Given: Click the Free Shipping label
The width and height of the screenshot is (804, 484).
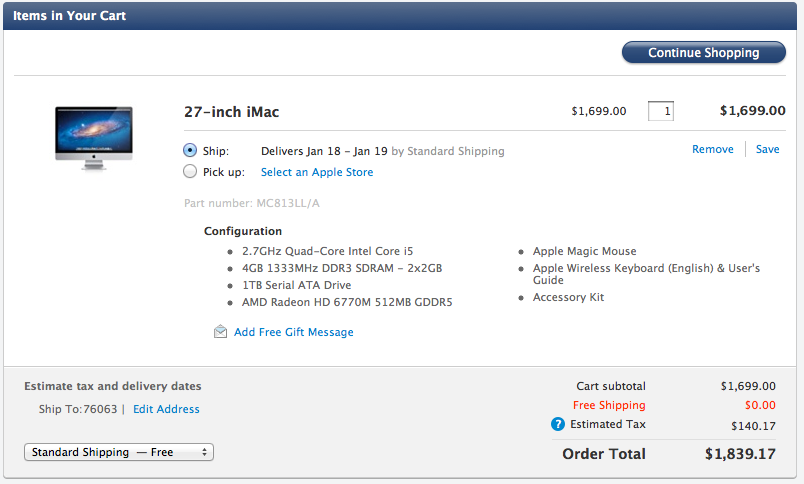Looking at the screenshot, I should coord(609,405).
